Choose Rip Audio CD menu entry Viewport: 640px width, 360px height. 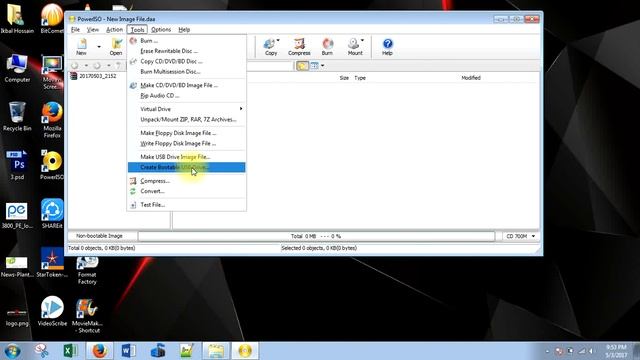tap(187, 96)
